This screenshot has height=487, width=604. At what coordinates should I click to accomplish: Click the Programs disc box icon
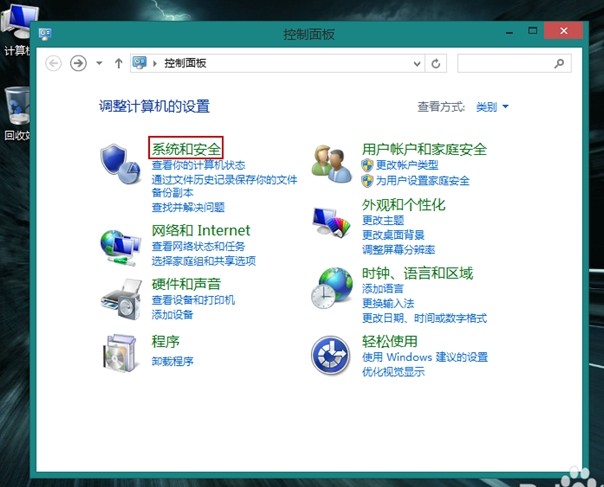[x=120, y=353]
